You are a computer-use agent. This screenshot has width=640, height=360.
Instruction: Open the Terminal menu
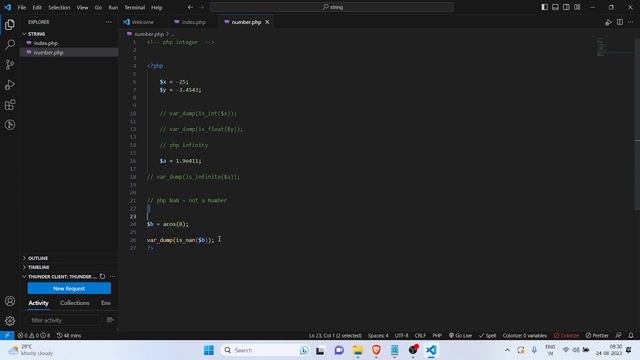[x=135, y=7]
